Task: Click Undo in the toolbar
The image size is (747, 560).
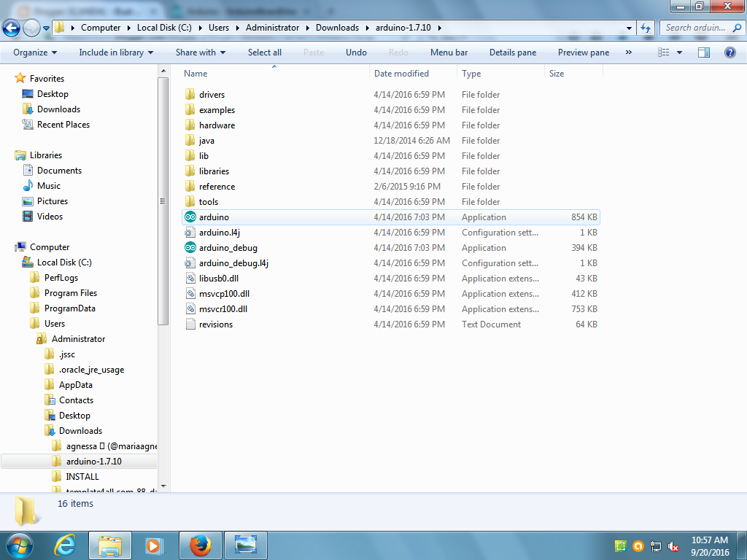Action: (356, 52)
